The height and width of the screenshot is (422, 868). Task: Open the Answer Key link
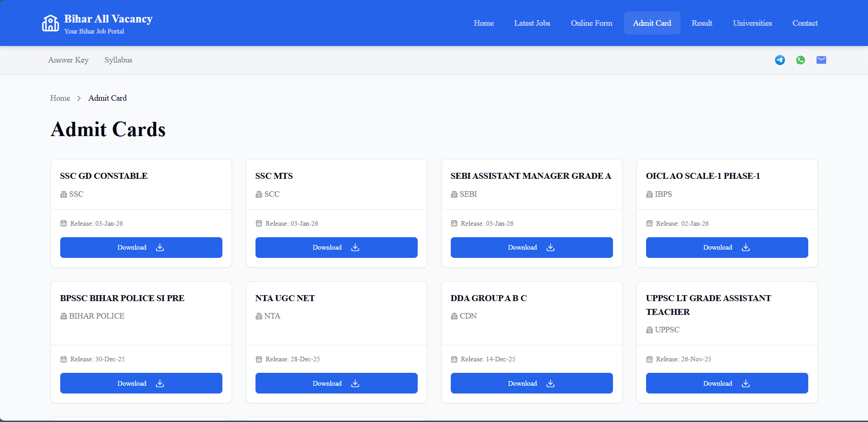pos(68,60)
